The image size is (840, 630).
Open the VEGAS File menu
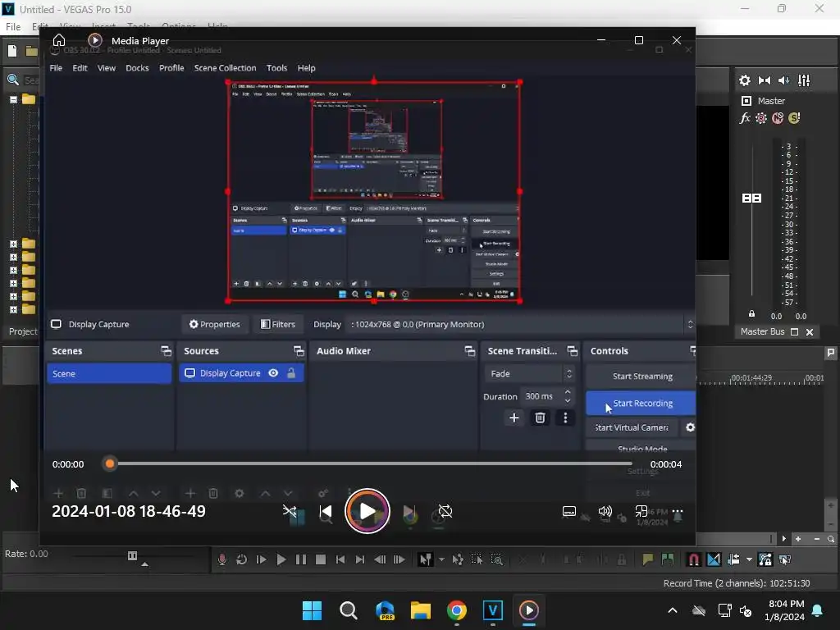tap(13, 26)
